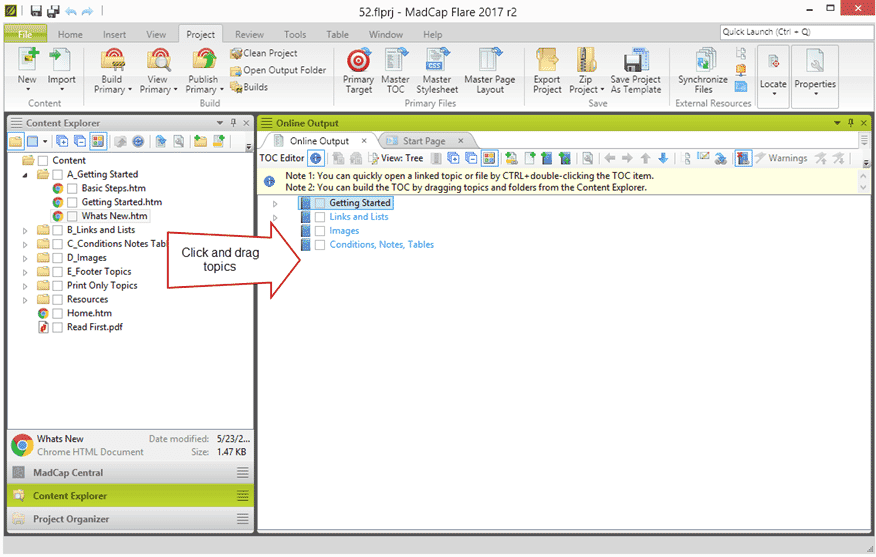Switch to the Start Page tab
Viewport: 876px width, 557px height.
pyautogui.click(x=423, y=141)
